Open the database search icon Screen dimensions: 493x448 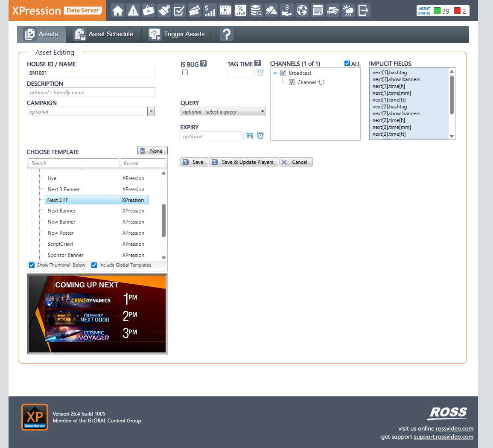click(x=256, y=10)
